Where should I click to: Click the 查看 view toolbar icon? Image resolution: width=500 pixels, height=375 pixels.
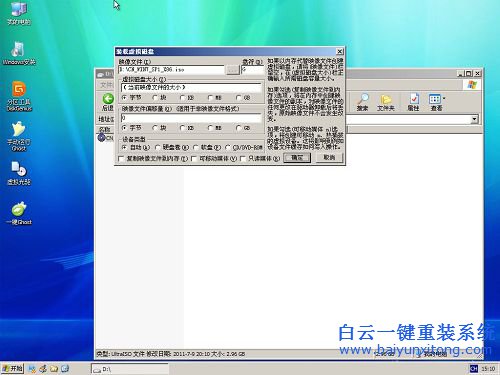click(x=436, y=102)
